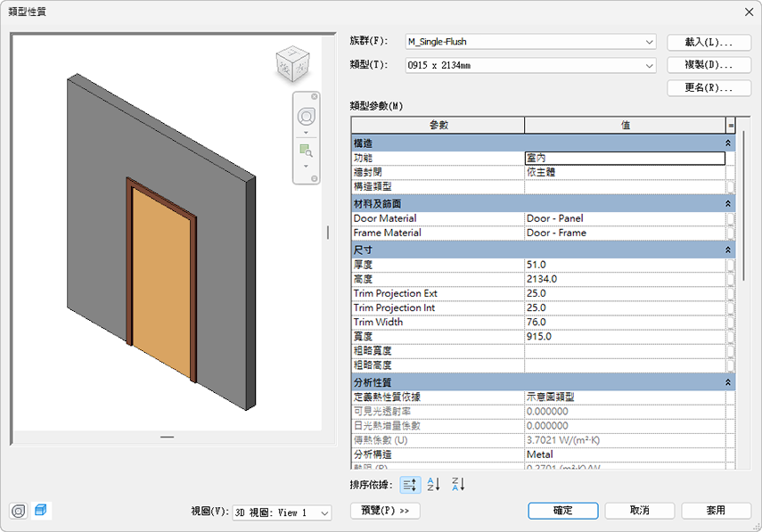Toggle the ViewCube icon at bottom left
Screen dimensions: 762x532
[x=41, y=512]
